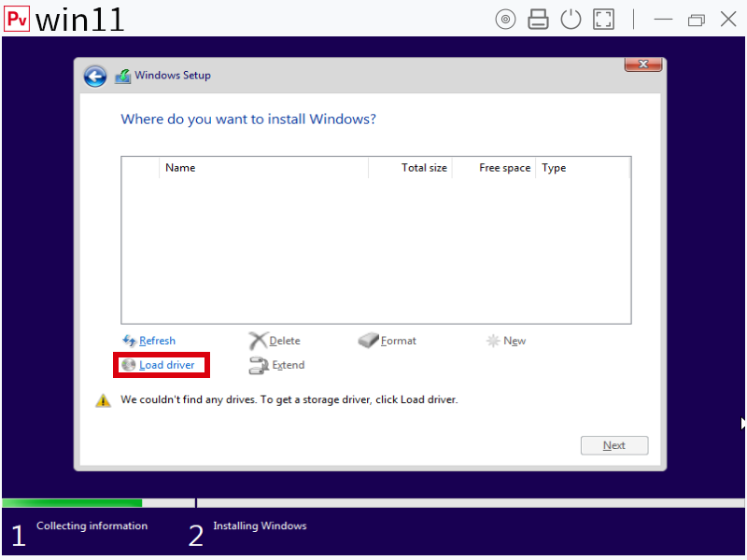747x560 pixels.
Task: Click the New star icon
Action: (493, 341)
